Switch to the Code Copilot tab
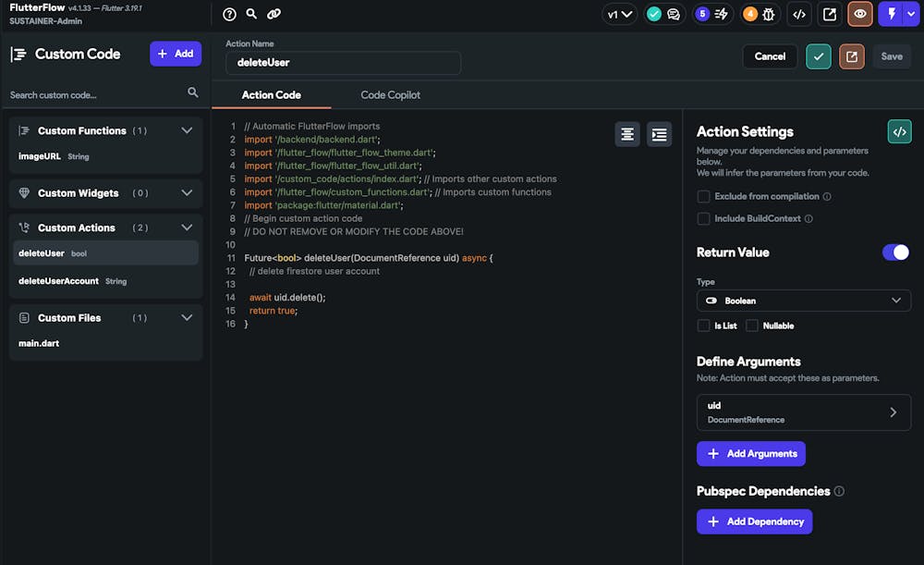This screenshot has width=924, height=565. 390,94
